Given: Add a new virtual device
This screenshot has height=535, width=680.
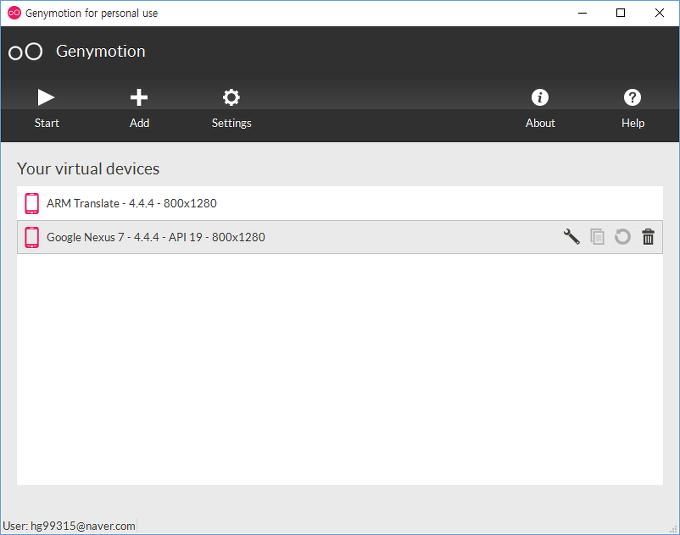Looking at the screenshot, I should pos(139,108).
